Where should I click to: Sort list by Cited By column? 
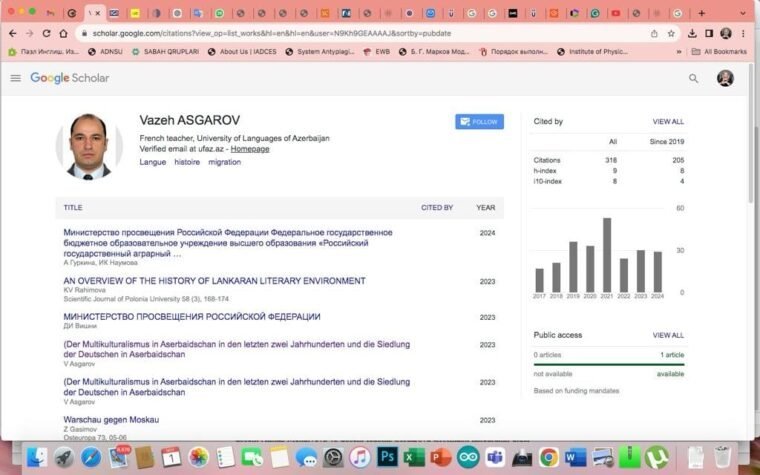click(x=437, y=208)
